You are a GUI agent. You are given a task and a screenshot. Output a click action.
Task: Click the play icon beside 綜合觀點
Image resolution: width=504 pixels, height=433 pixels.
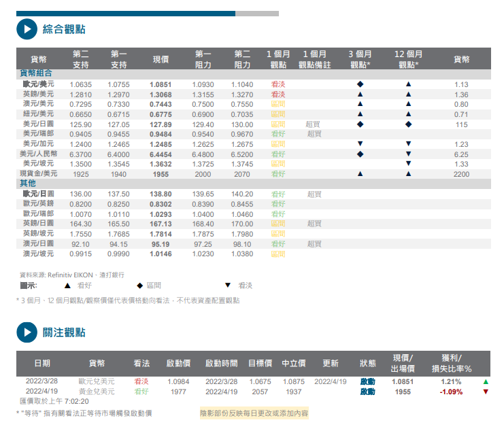coord(26,29)
